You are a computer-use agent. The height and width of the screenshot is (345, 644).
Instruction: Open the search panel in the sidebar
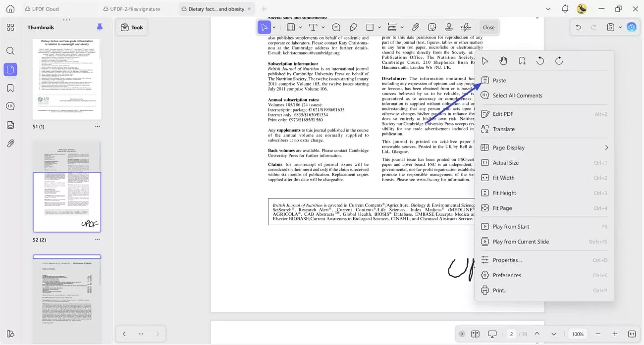[10, 51]
